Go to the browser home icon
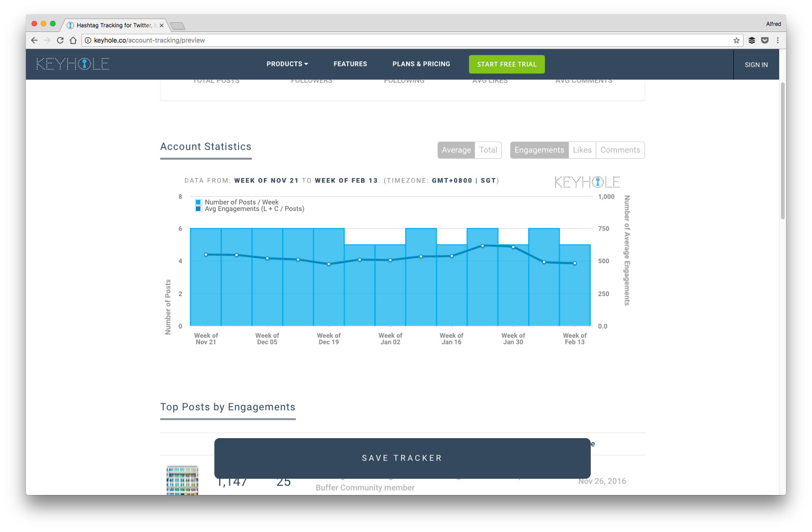The image size is (812, 532). pyautogui.click(x=73, y=40)
